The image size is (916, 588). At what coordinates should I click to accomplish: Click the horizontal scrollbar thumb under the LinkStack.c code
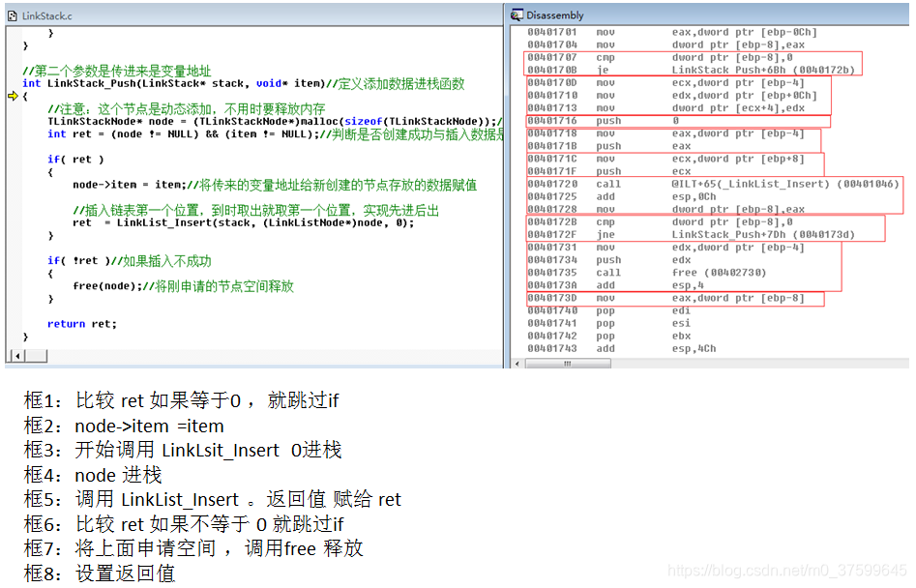click(36, 356)
